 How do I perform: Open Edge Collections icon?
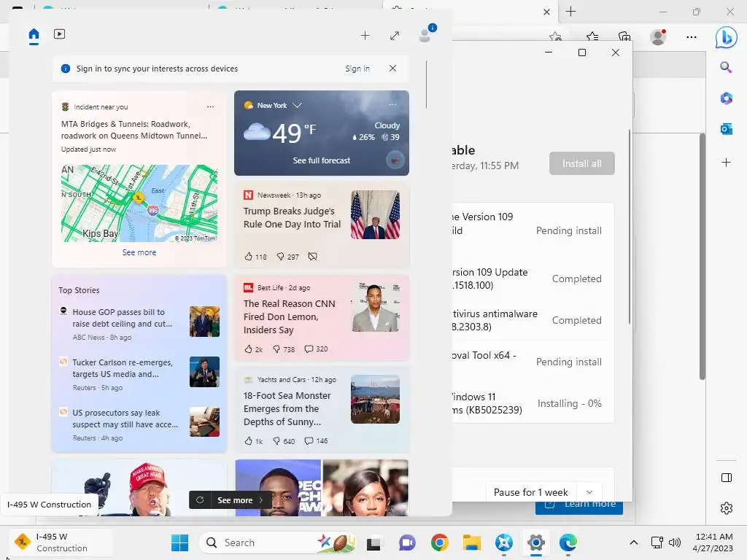[624, 36]
